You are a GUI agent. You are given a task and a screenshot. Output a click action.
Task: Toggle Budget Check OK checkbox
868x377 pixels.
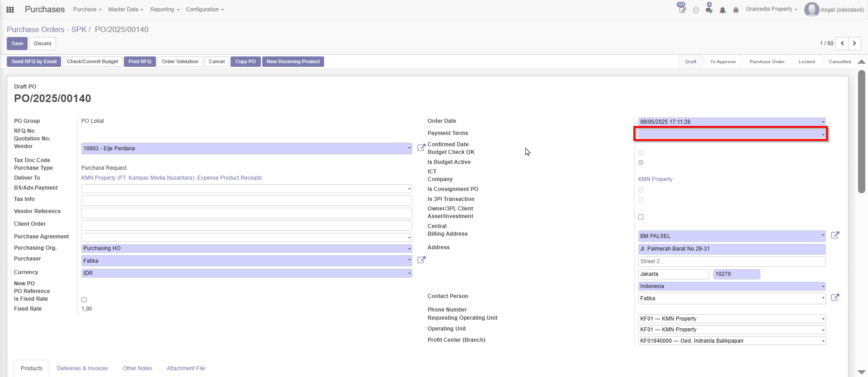coord(641,153)
